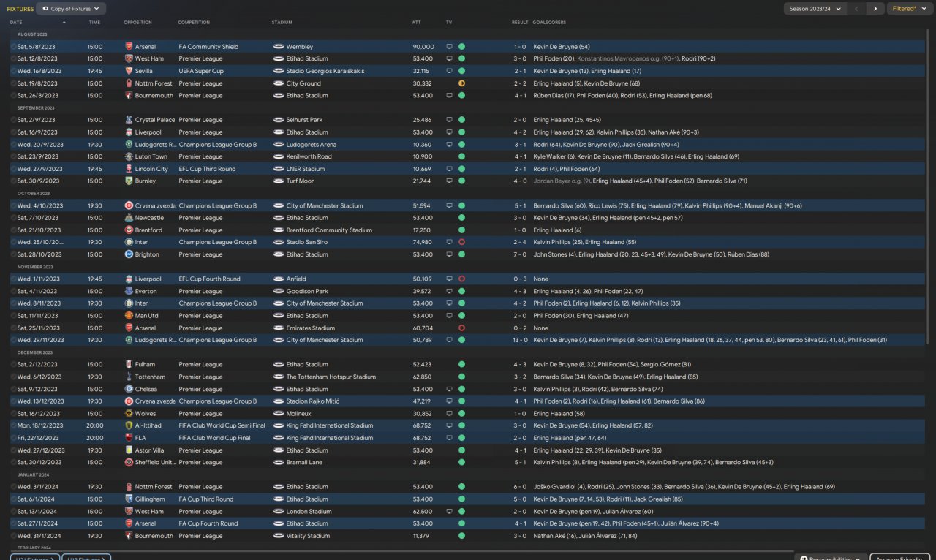Tick the check circle for Sat, 28/10/2023

point(13,254)
